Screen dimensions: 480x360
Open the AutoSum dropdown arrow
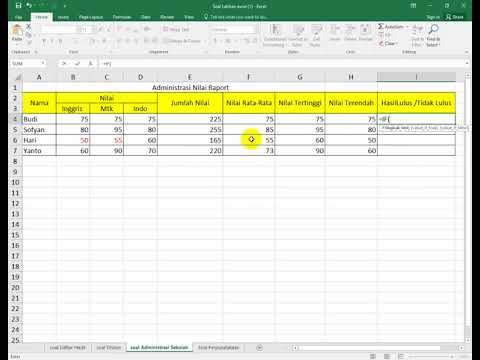pos(407,26)
